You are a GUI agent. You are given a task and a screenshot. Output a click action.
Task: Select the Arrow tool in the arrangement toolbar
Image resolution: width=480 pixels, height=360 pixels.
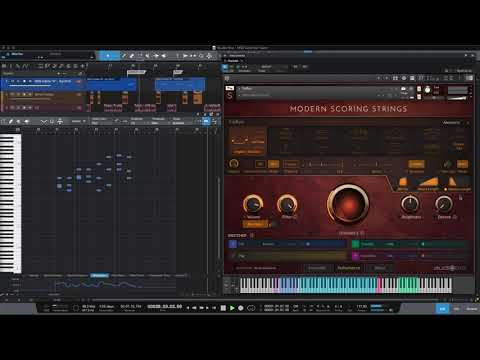108,56
